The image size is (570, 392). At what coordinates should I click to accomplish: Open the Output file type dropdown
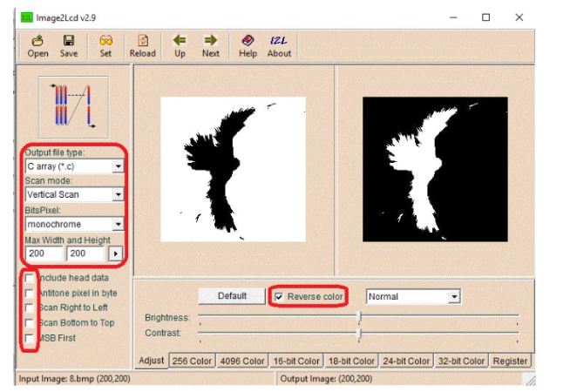(119, 166)
